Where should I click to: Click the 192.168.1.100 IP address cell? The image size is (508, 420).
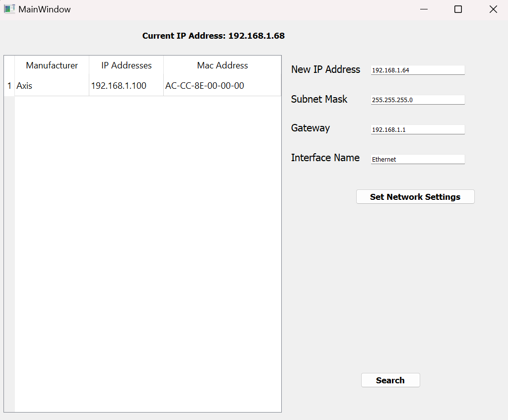(x=127, y=86)
